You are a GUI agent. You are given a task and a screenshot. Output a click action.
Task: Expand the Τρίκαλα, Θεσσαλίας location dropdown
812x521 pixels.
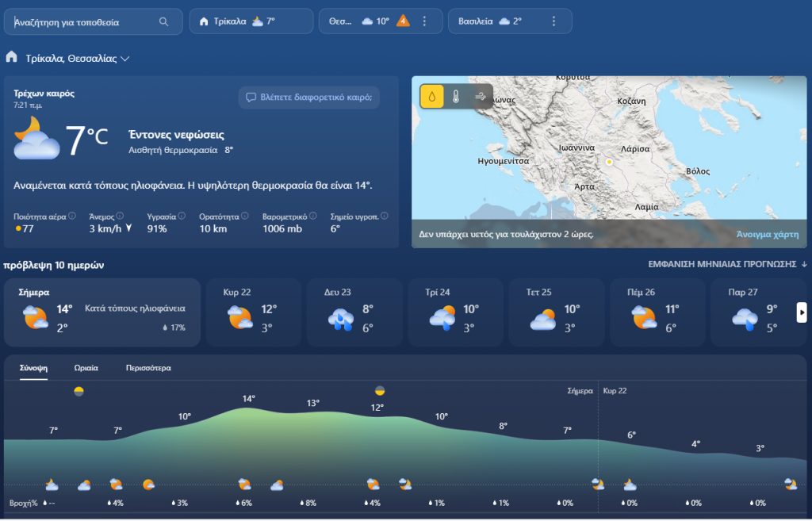click(x=125, y=59)
